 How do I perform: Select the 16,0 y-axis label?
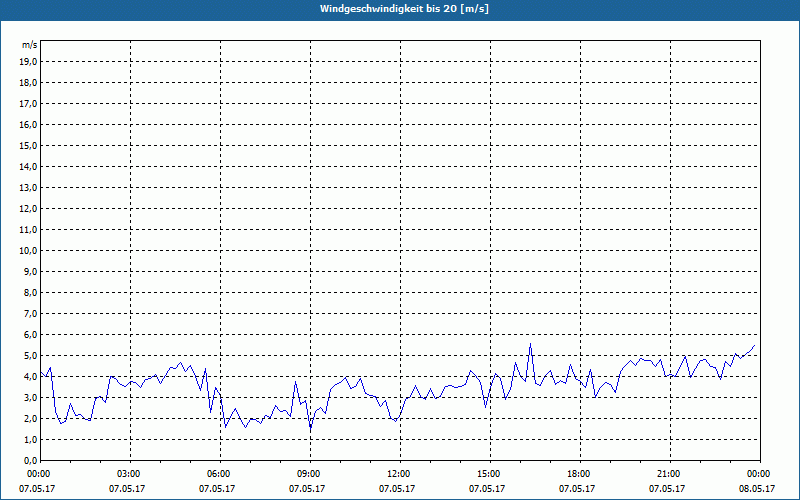click(28, 124)
